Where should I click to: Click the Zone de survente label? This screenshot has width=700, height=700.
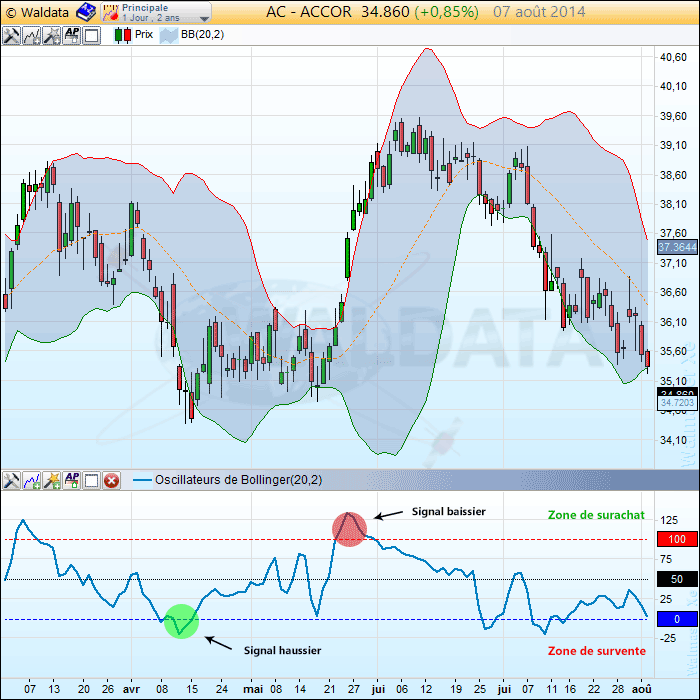pyautogui.click(x=597, y=651)
